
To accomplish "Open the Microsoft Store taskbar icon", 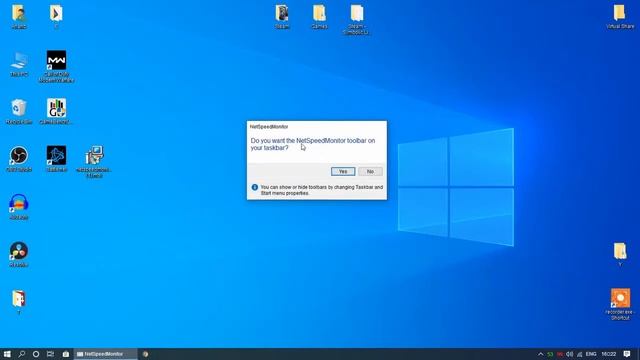I will (x=65, y=354).
